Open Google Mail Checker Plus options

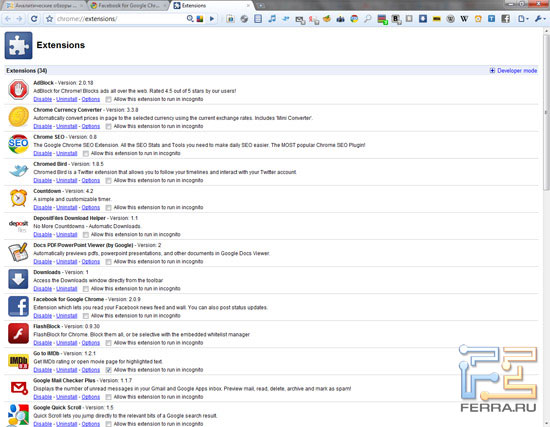(90, 397)
